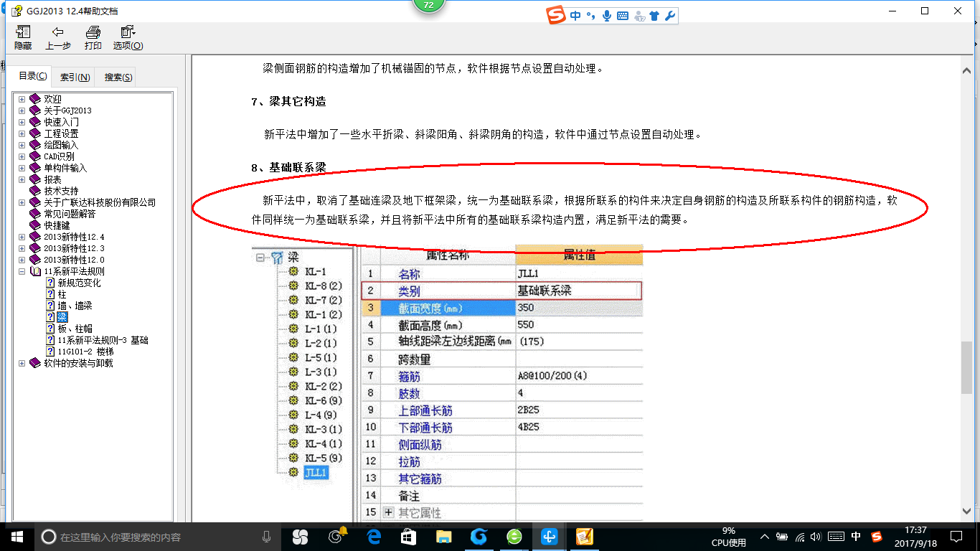This screenshot has height=551, width=980.
Task: Click the question icon beside 11G101-2 楼梯
Action: click(x=50, y=352)
